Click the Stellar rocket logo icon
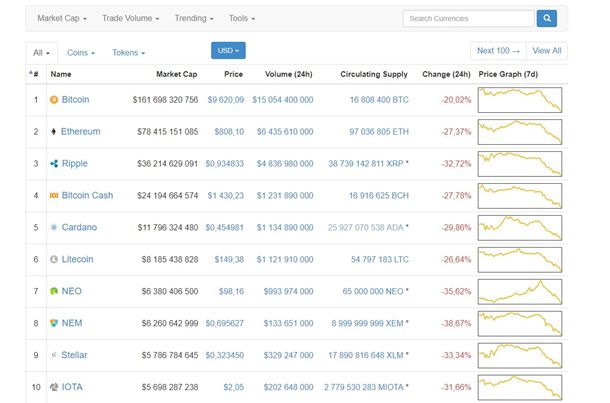The width and height of the screenshot is (610, 403). [54, 355]
